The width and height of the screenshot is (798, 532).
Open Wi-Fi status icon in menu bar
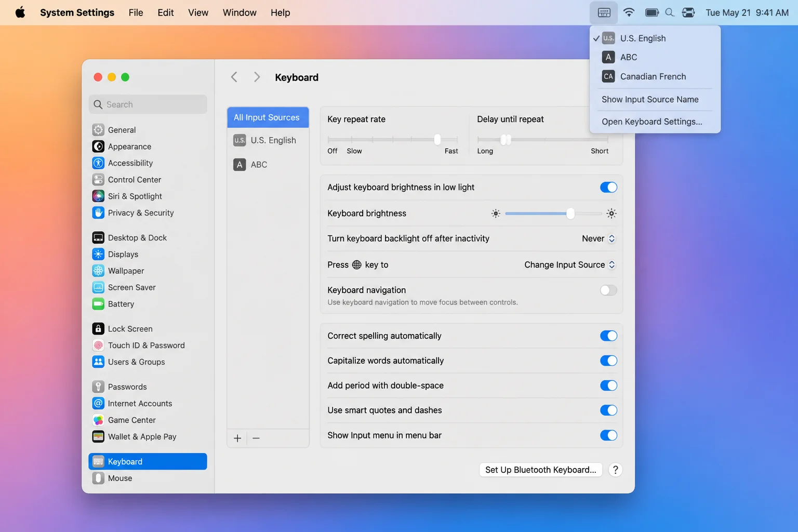point(629,12)
